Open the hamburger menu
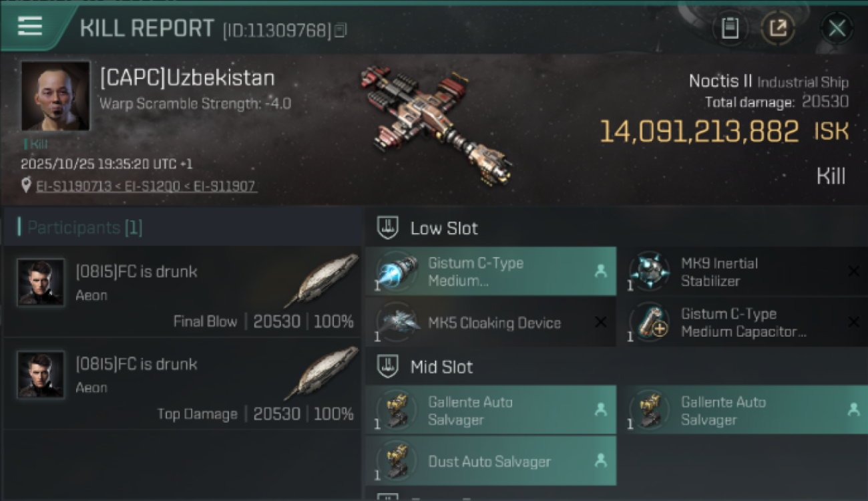The image size is (868, 501). [30, 27]
